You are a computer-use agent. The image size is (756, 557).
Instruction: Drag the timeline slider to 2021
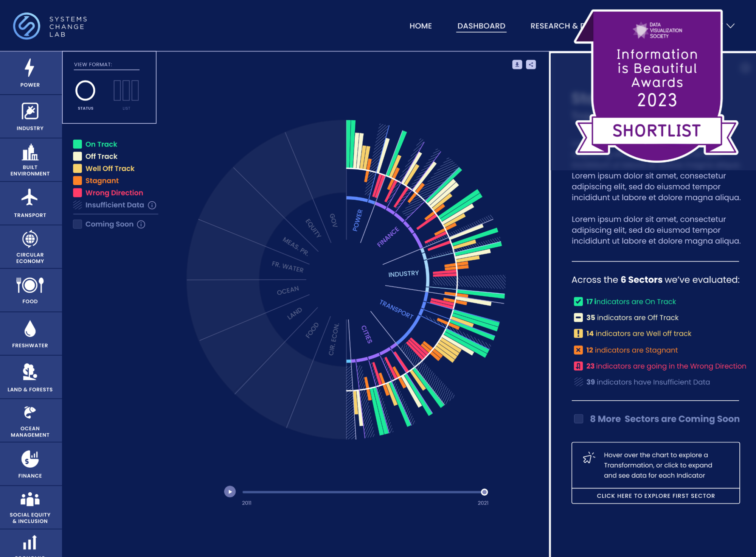484,491
